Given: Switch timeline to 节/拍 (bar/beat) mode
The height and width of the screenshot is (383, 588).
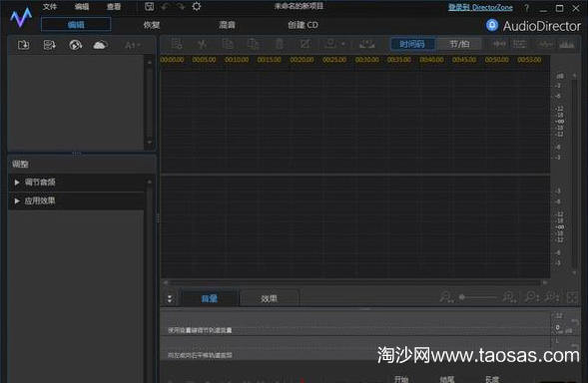Looking at the screenshot, I should coord(459,44).
